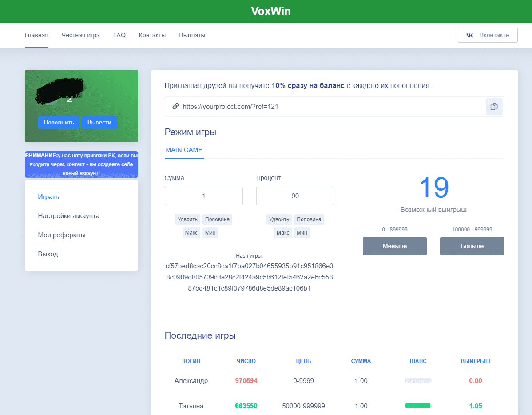Click the VK logo icon in header
532x415 pixels.
(469, 35)
